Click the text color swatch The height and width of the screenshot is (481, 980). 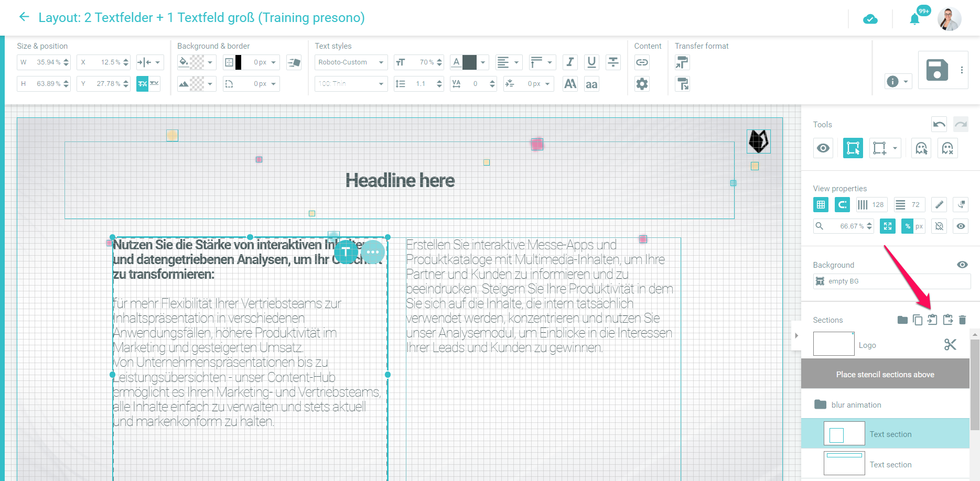(469, 62)
